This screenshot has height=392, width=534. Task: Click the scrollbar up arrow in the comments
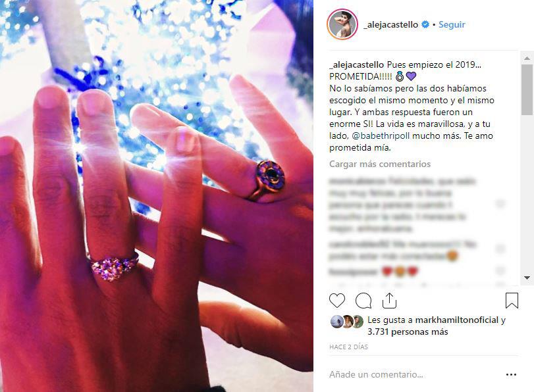[x=527, y=58]
